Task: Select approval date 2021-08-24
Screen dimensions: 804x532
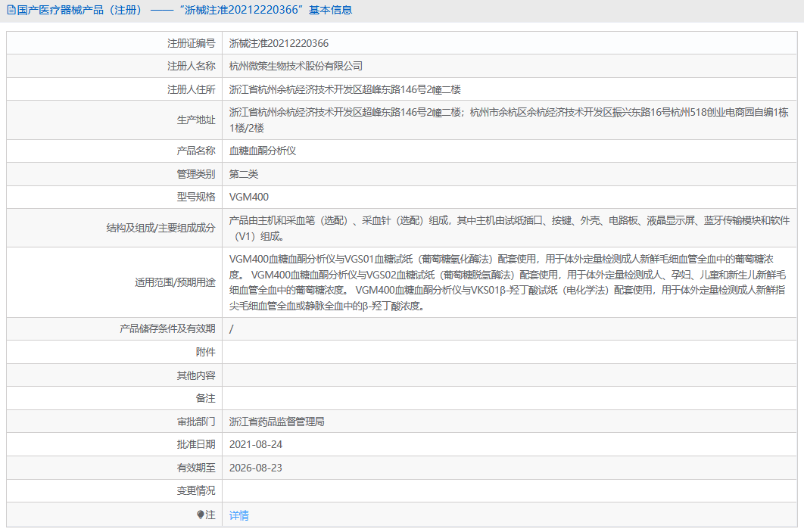Action: (256, 445)
